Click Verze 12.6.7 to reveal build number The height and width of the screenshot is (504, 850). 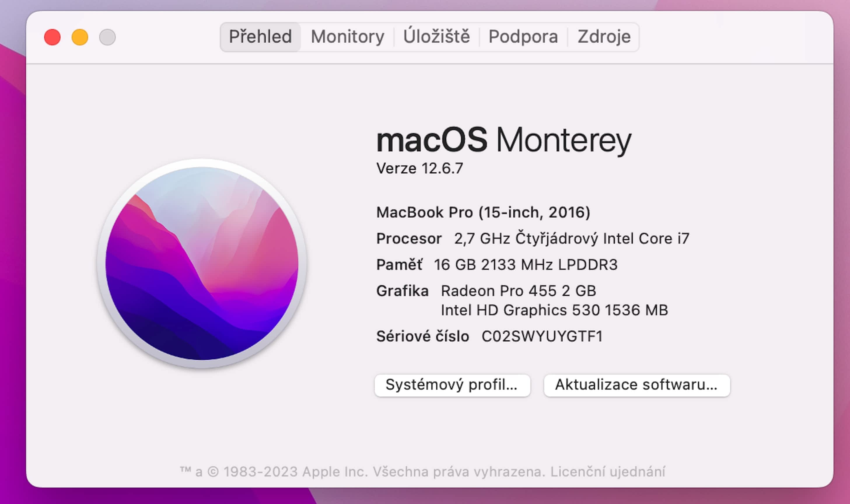pyautogui.click(x=419, y=169)
